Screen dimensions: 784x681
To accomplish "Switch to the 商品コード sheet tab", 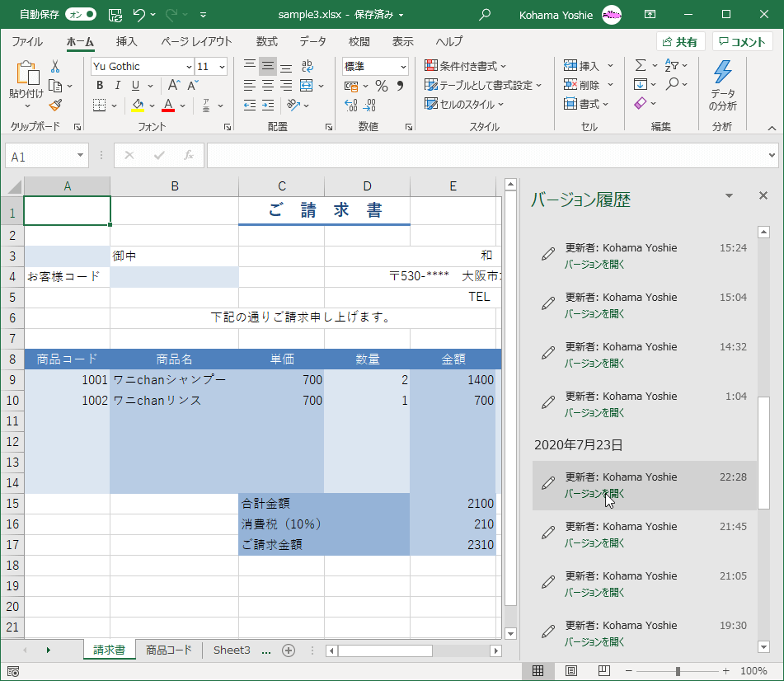I will pyautogui.click(x=168, y=650).
